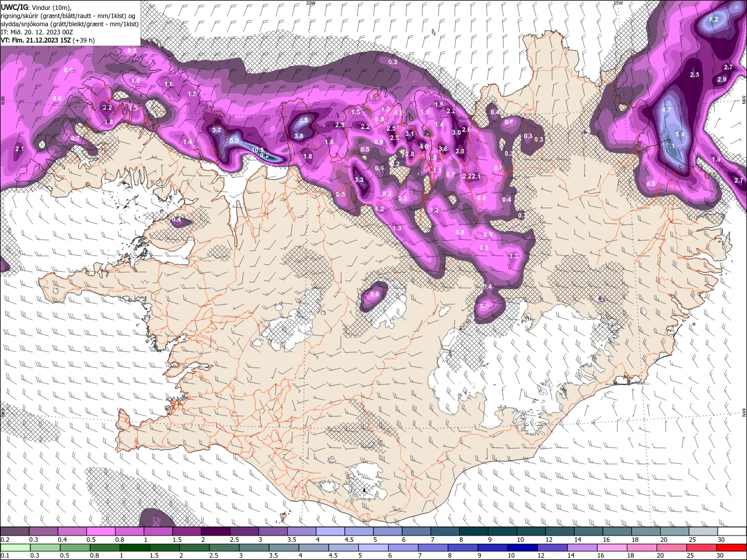Image resolution: width=747 pixels, height=560 pixels.
Task: Click the 3.3 precipitation value label
Action: [359, 180]
